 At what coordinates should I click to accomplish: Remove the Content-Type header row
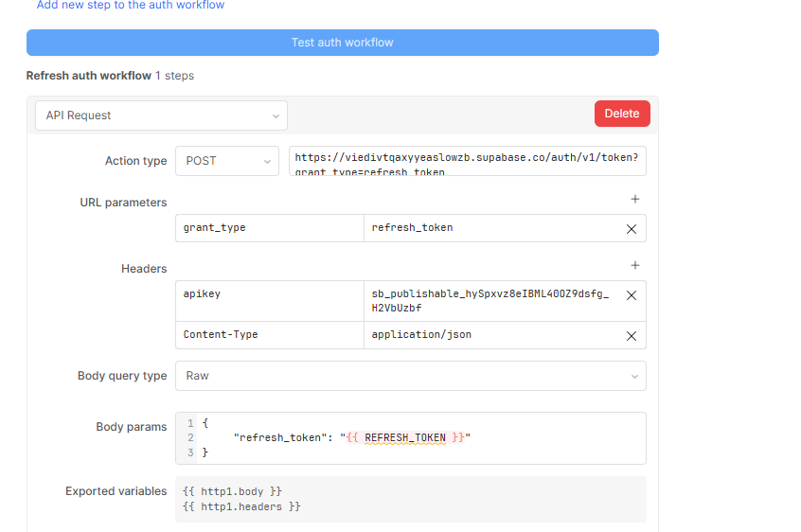632,336
